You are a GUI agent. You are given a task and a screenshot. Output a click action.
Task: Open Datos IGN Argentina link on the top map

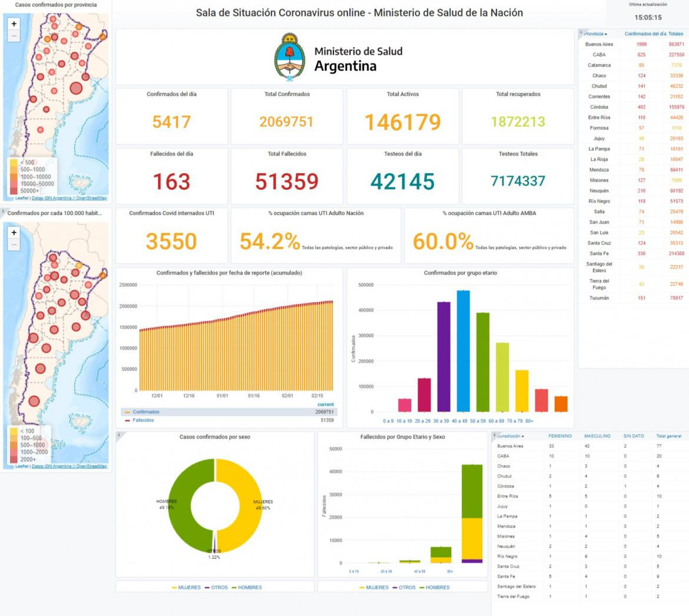tap(51, 198)
